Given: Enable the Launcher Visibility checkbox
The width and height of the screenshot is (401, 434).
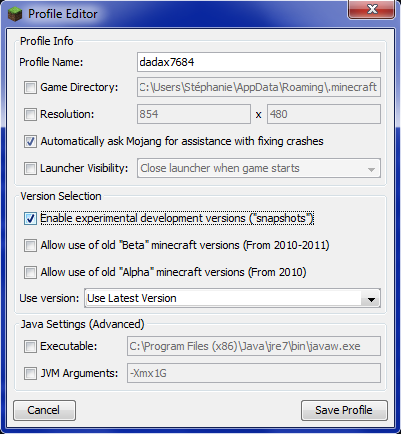Looking at the screenshot, I should 30,168.
